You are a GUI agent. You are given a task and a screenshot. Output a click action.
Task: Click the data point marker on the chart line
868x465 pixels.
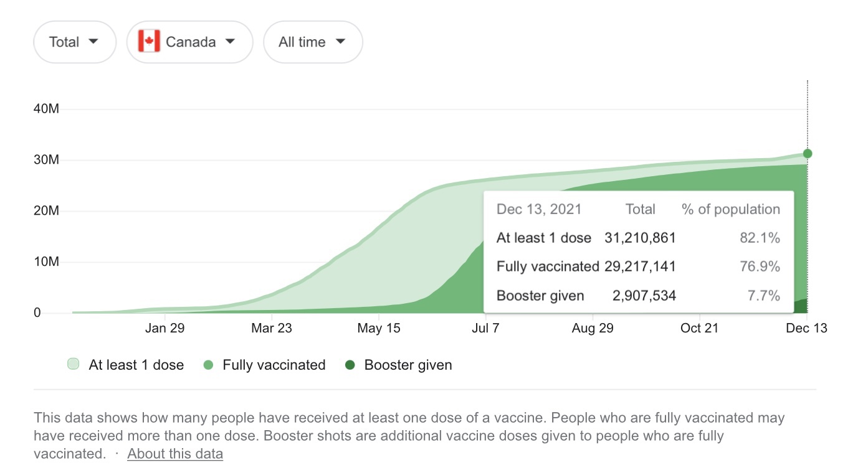coord(808,154)
